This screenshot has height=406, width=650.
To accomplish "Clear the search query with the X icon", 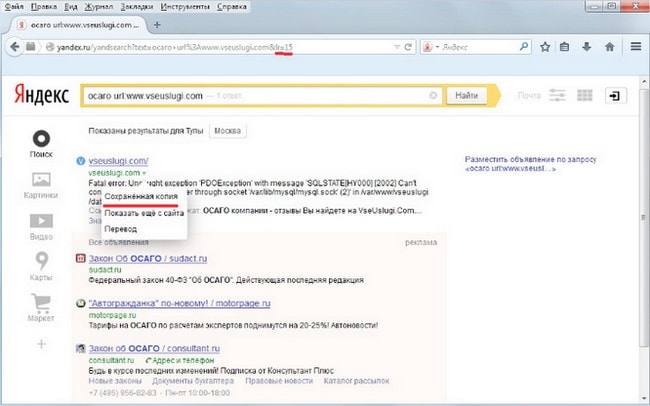I will [433, 95].
